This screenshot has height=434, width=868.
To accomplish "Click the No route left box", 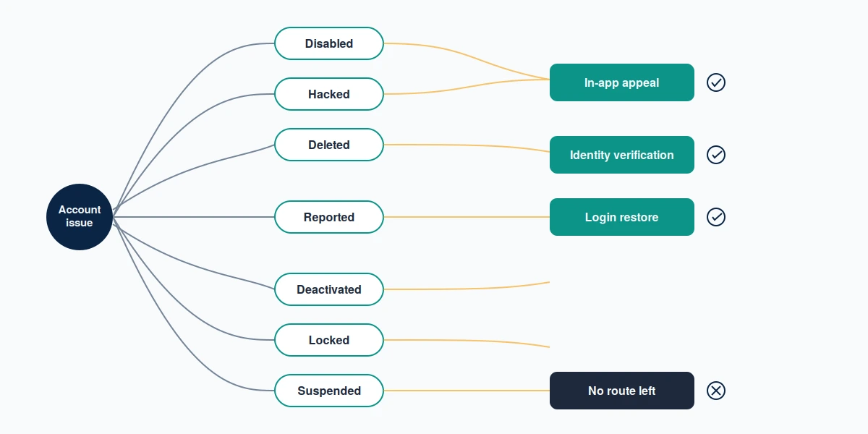I will point(622,391).
